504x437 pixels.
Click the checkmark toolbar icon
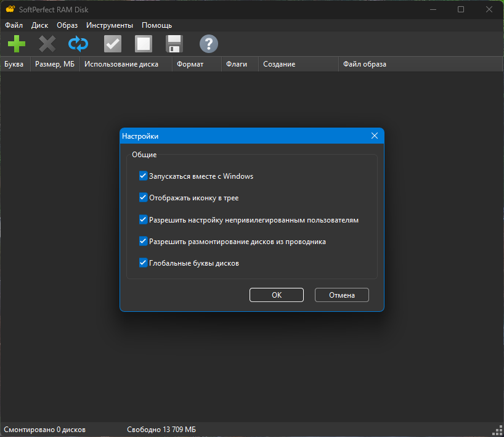tap(113, 44)
